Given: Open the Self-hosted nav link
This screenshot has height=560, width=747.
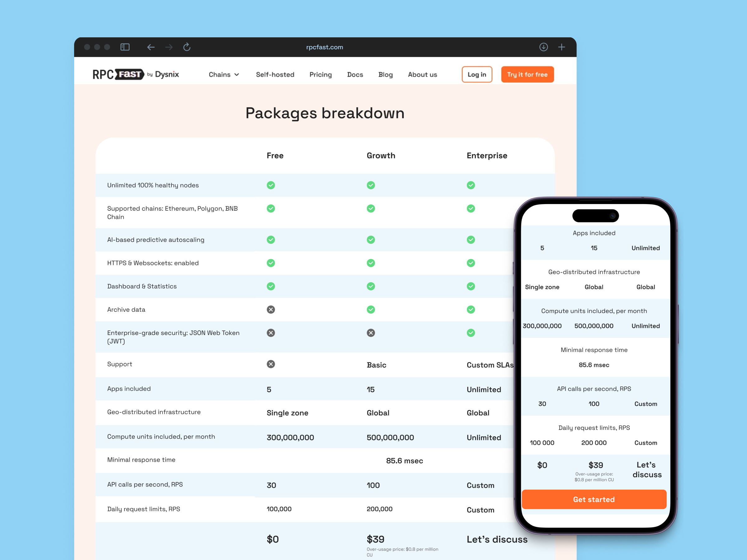Looking at the screenshot, I should [x=275, y=75].
